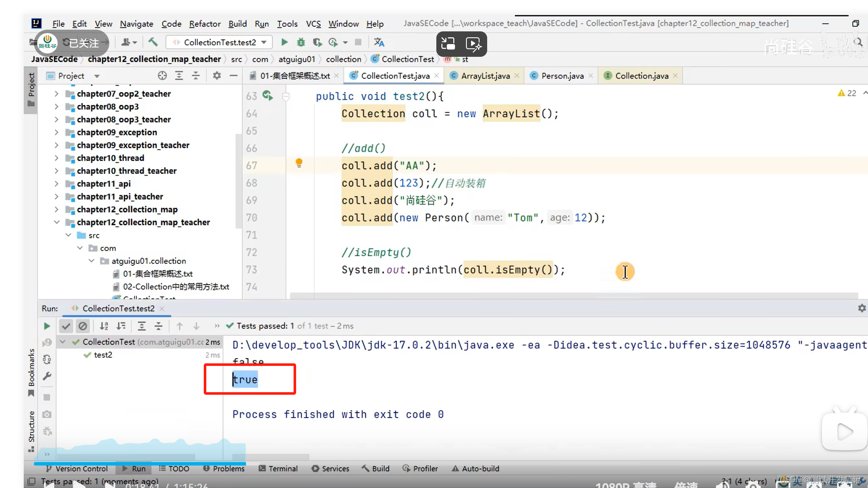The width and height of the screenshot is (868, 488).
Task: Switch to ArrayList.java editor tab
Action: pyautogui.click(x=485, y=75)
